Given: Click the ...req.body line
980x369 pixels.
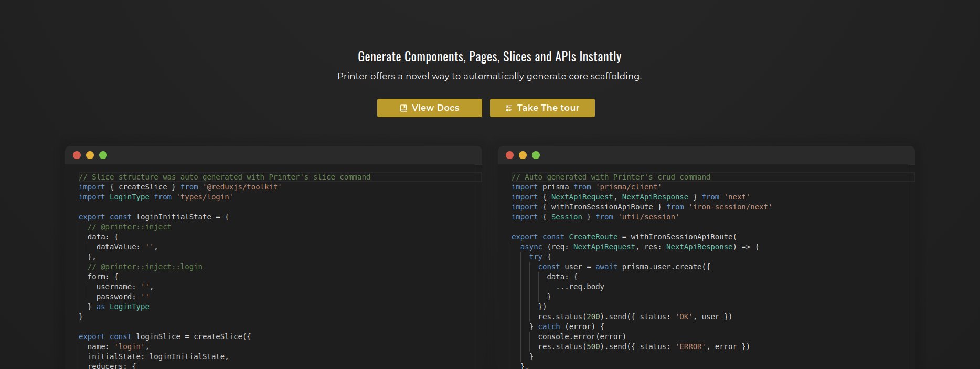Looking at the screenshot, I should tap(580, 287).
